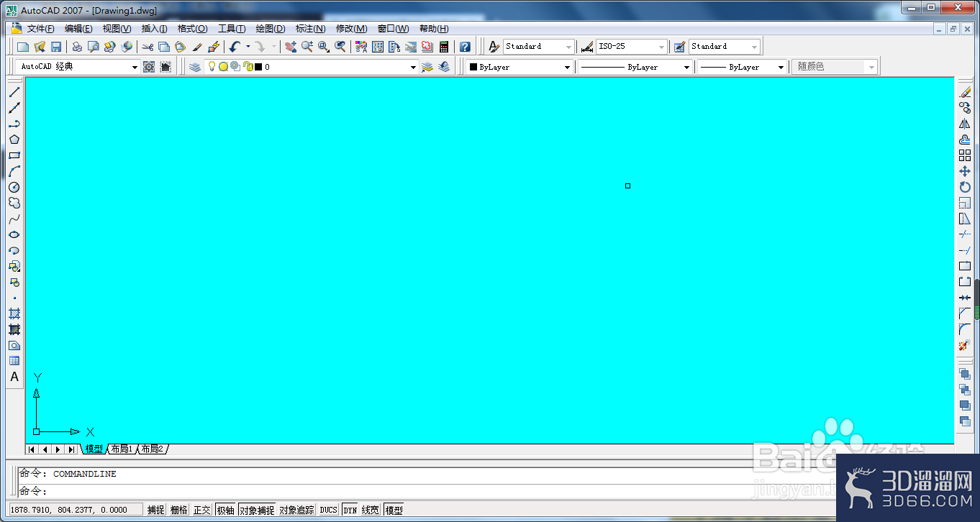Select the Rectangle draw tool

(x=14, y=155)
